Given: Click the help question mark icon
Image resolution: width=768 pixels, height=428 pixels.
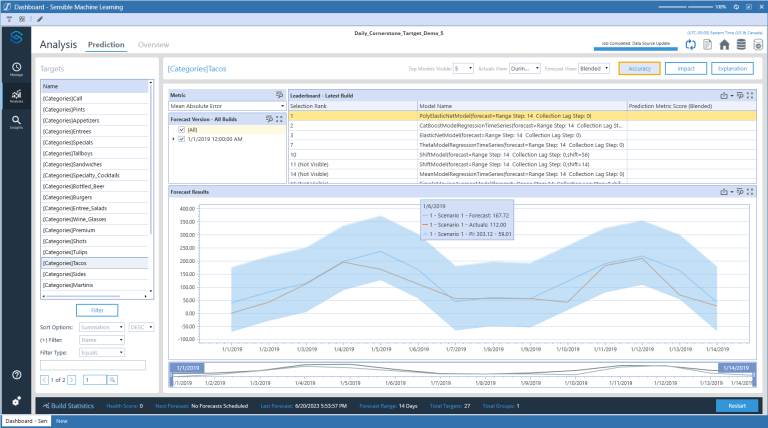Looking at the screenshot, I should click(x=17, y=374).
